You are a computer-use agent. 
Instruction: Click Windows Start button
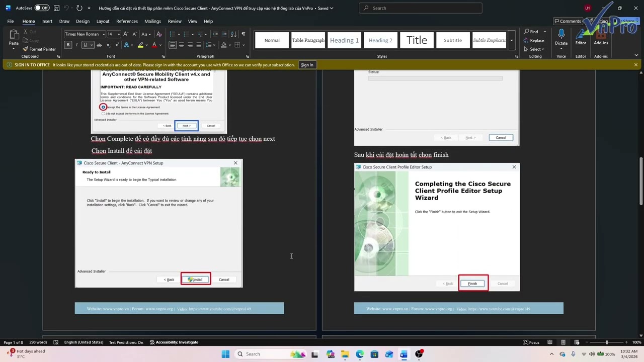click(225, 354)
